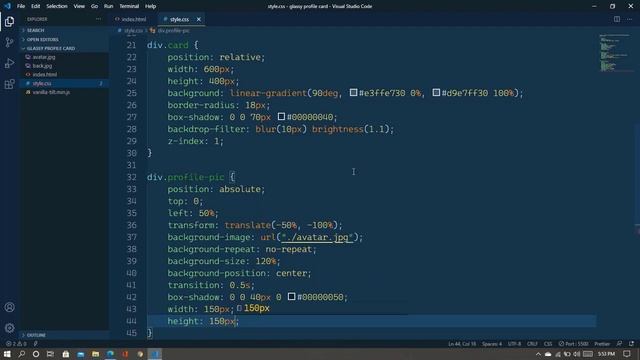The width and height of the screenshot is (640, 360).
Task: Open the Extensions view
Action: pos(9,84)
